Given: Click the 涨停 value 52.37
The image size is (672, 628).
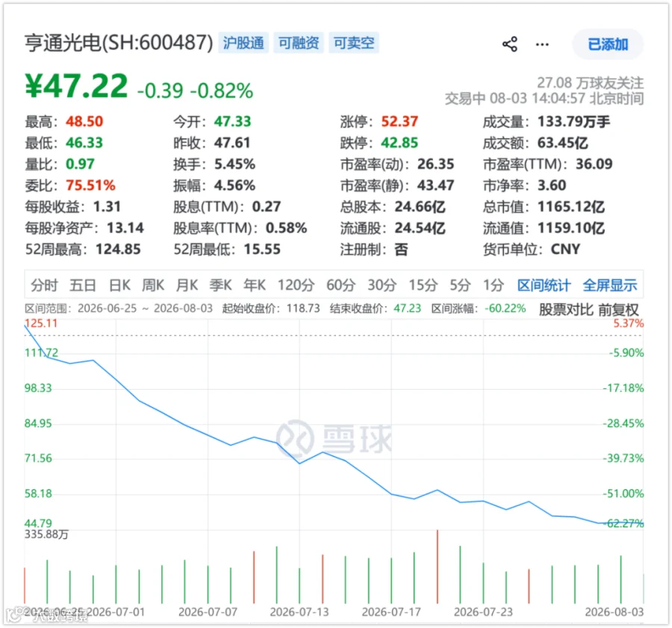Looking at the screenshot, I should (399, 122).
